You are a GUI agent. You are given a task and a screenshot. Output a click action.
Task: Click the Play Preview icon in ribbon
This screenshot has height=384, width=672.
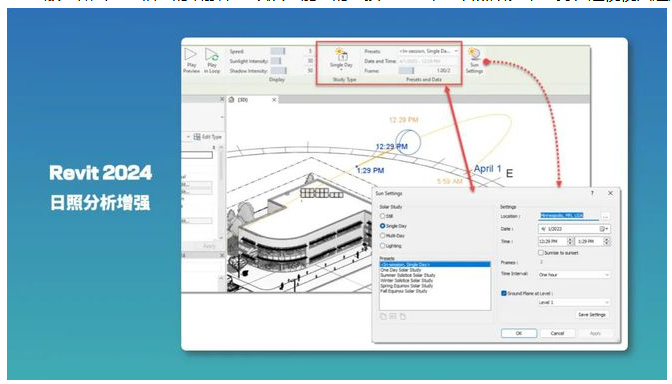[191, 54]
